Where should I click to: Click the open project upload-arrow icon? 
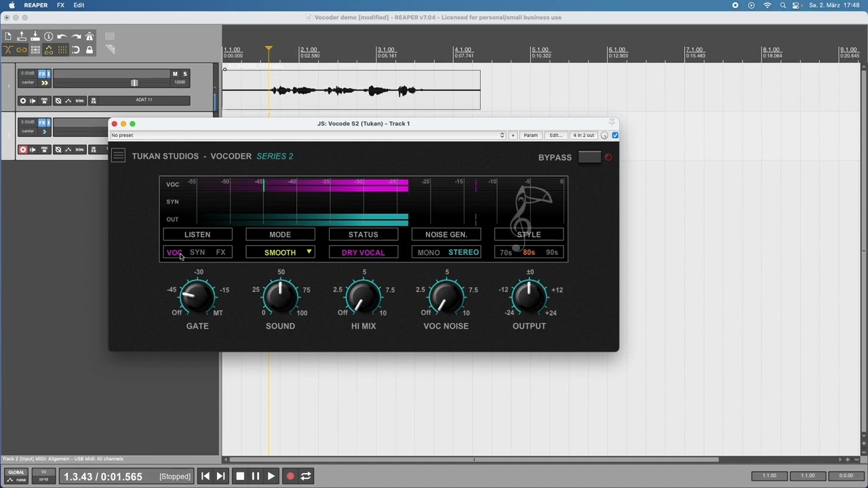pos(22,37)
